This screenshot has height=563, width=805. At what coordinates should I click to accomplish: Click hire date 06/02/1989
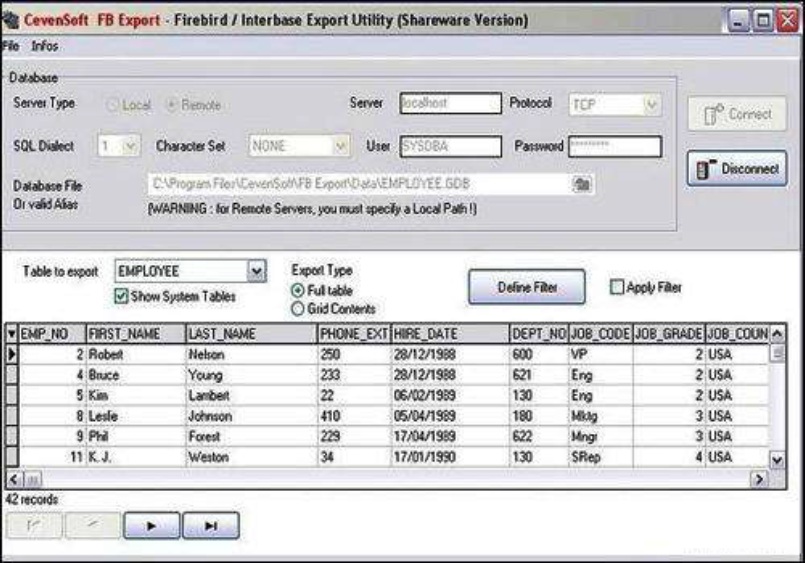point(450,395)
